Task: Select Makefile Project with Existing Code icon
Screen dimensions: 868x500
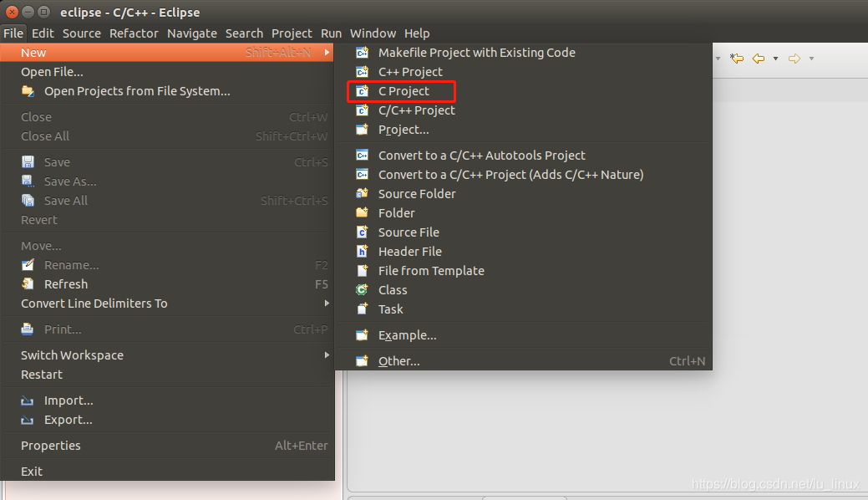Action: point(362,53)
